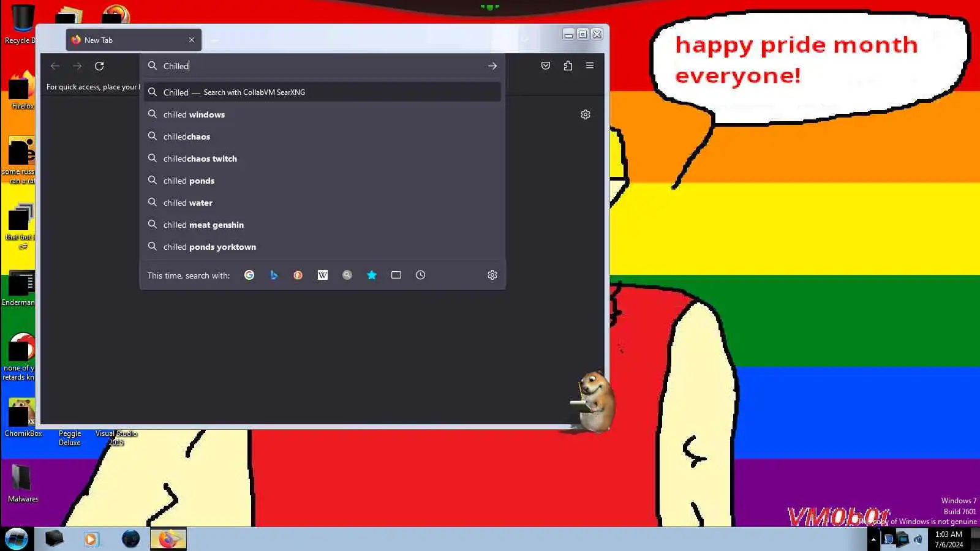Open the volume speaker tray icon
This screenshot has height=551, width=980.
(918, 539)
